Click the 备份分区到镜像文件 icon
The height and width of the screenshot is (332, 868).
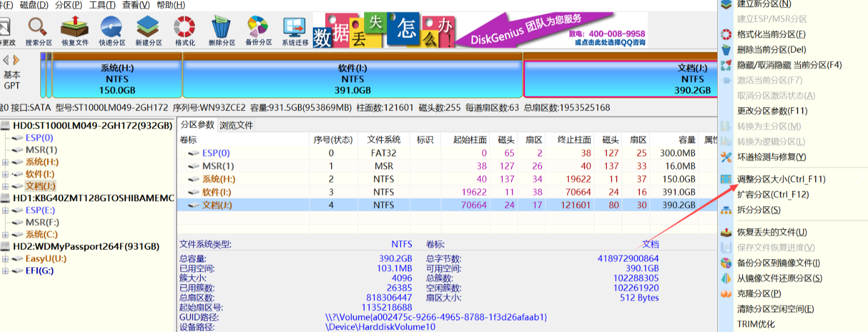pos(726,264)
